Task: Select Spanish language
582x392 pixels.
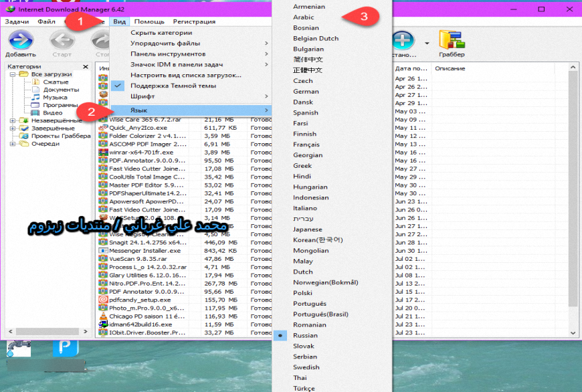Action: click(306, 112)
